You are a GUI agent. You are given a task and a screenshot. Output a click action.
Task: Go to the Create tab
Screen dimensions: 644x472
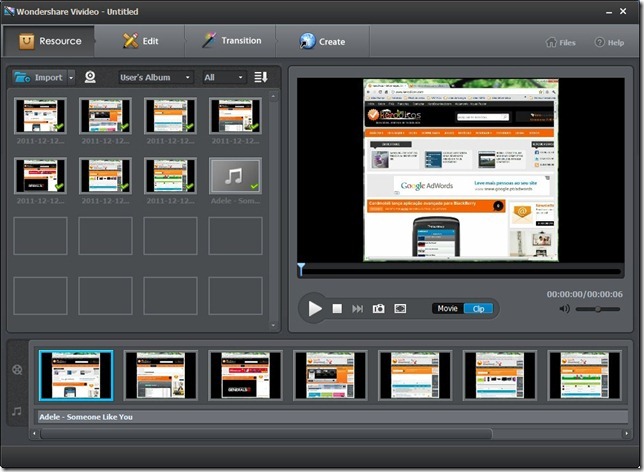pyautogui.click(x=322, y=41)
